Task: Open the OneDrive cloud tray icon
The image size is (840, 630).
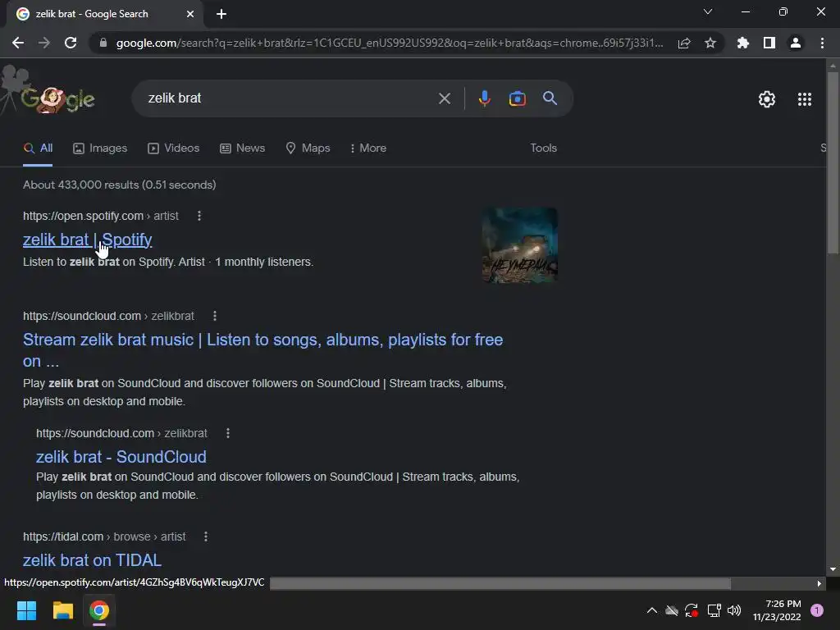Action: tap(671, 610)
